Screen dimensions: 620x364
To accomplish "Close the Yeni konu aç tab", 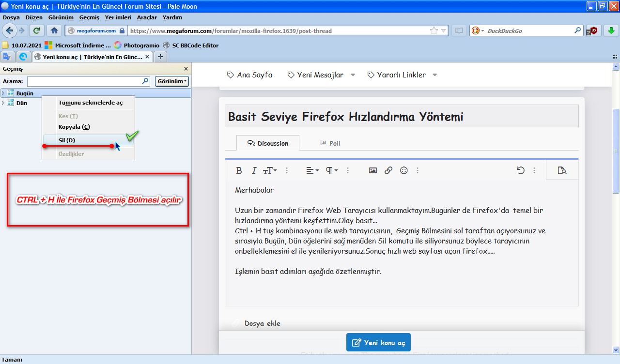I will point(148,57).
